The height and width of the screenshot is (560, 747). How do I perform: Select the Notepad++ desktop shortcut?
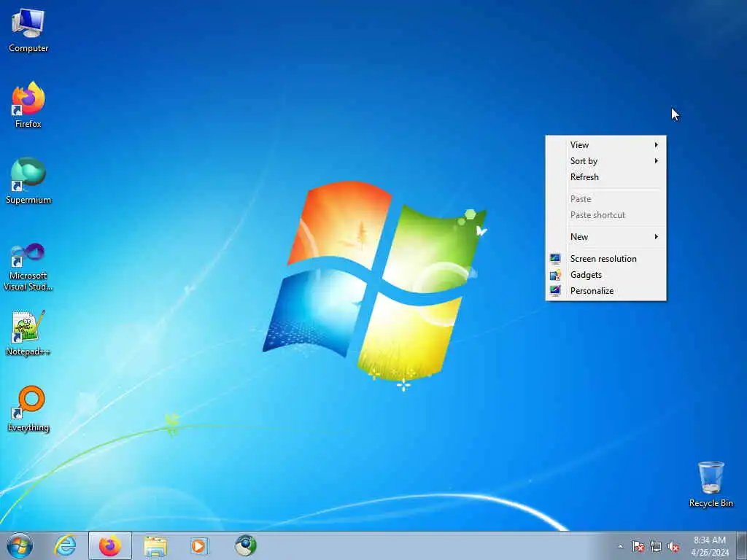[x=28, y=333]
